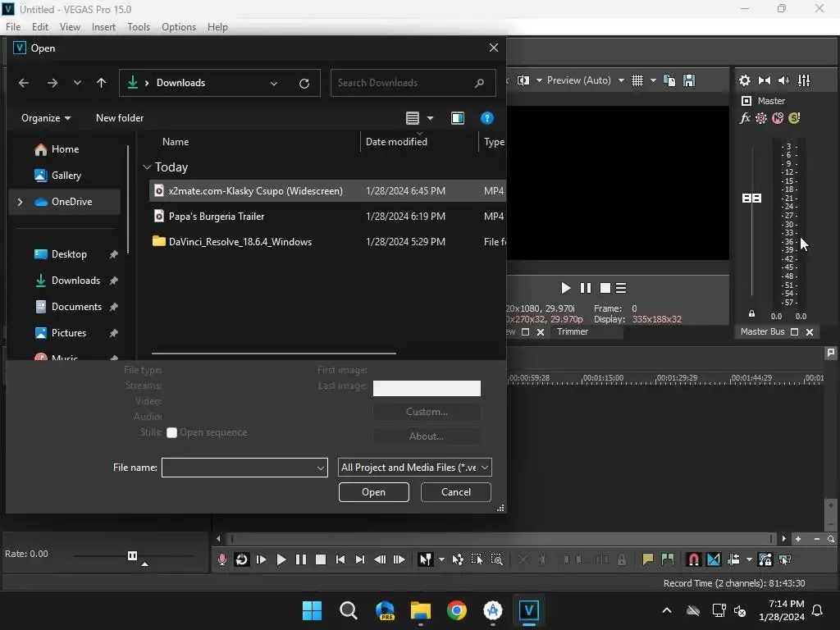Open Master Bus audio properties gear

745,80
